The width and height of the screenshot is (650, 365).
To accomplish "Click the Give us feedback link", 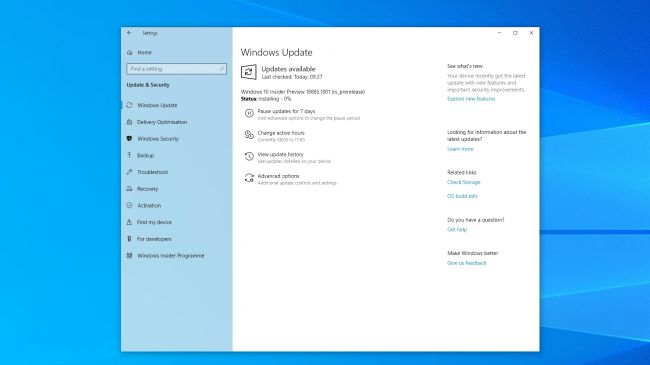I will pyautogui.click(x=466, y=263).
